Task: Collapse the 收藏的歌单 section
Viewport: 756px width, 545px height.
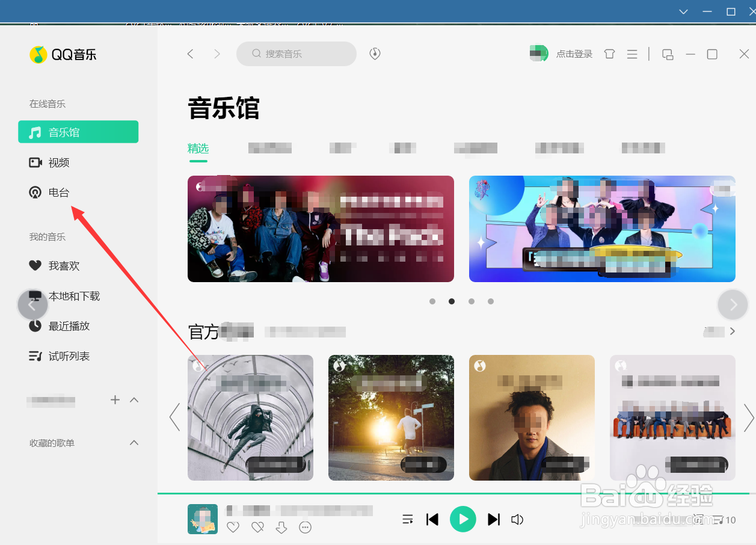Action: click(134, 443)
